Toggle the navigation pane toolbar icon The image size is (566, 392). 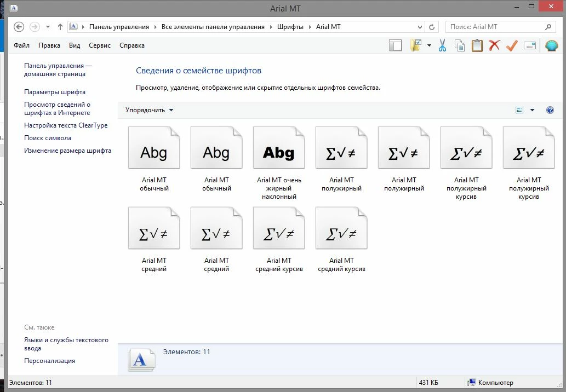point(395,45)
